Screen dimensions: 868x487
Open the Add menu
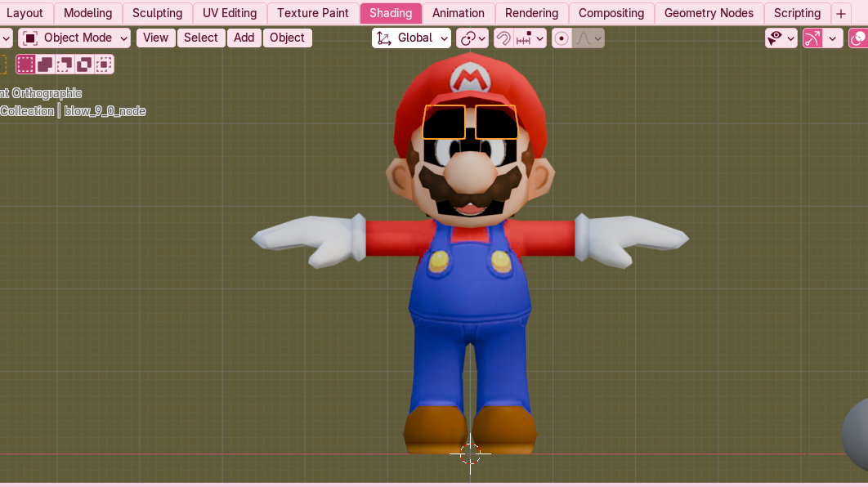click(244, 38)
